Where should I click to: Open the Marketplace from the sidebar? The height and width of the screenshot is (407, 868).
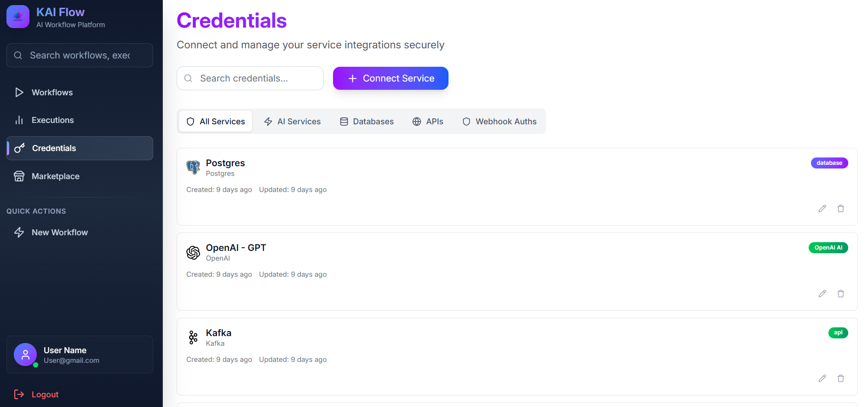(x=19, y=176)
